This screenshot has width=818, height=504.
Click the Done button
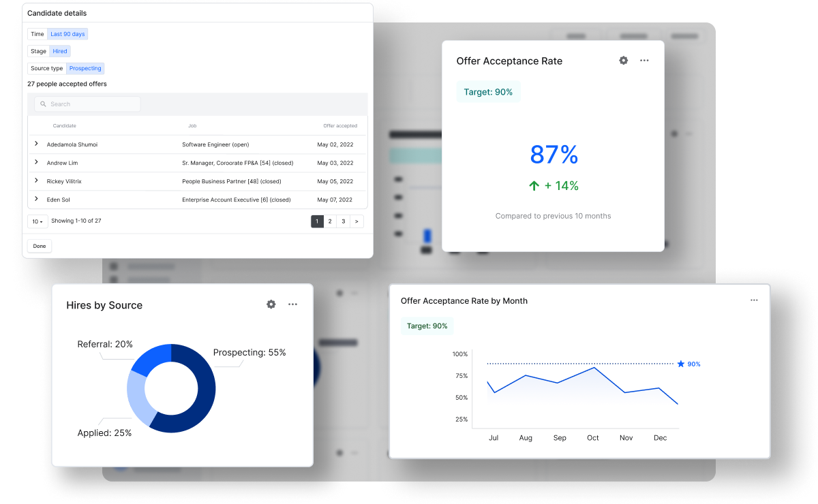tap(40, 246)
